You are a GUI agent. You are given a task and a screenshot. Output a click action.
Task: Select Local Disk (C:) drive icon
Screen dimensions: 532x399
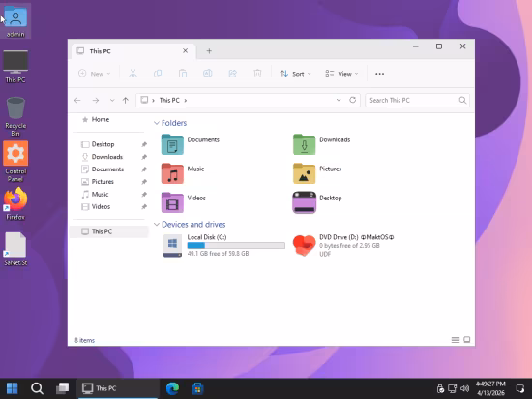point(172,246)
